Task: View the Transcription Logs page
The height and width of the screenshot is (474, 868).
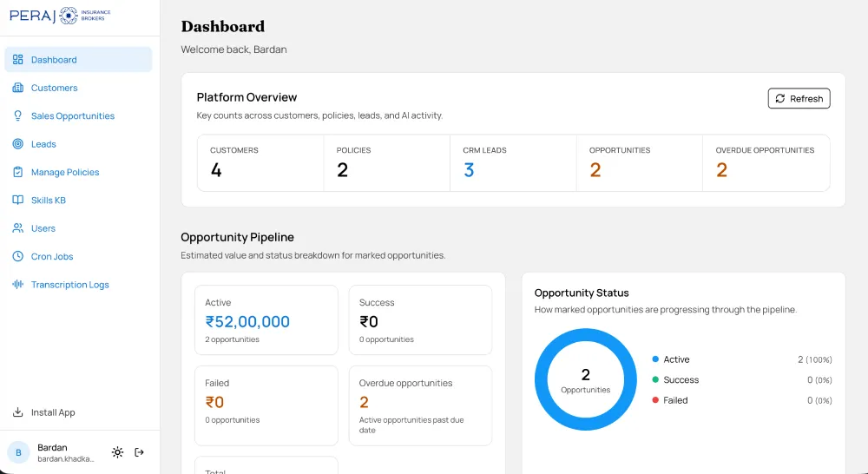Action: coord(78,285)
